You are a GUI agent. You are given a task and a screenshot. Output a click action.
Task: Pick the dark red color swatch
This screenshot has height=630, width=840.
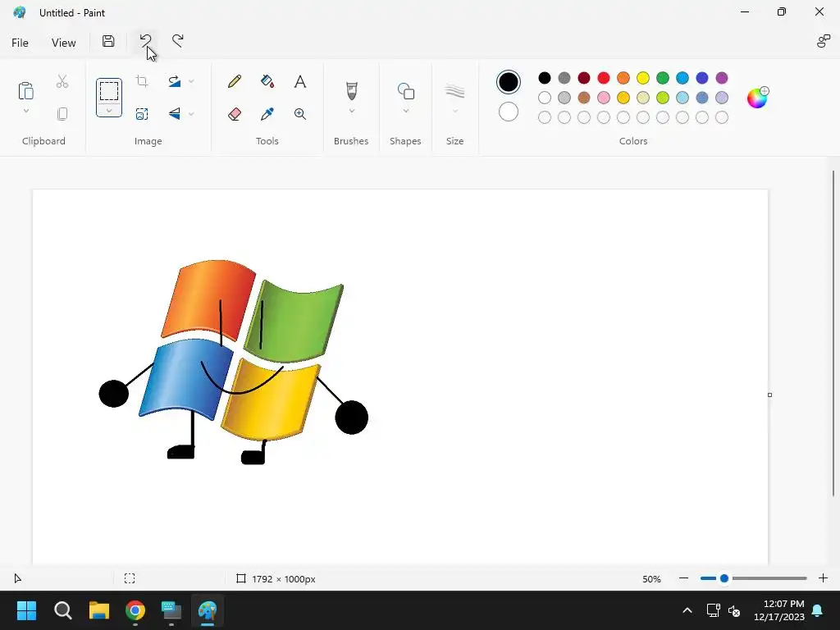584,78
